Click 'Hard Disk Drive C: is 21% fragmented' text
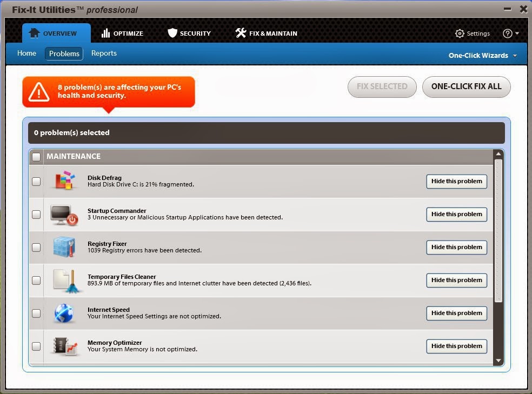The height and width of the screenshot is (394, 532). click(141, 184)
